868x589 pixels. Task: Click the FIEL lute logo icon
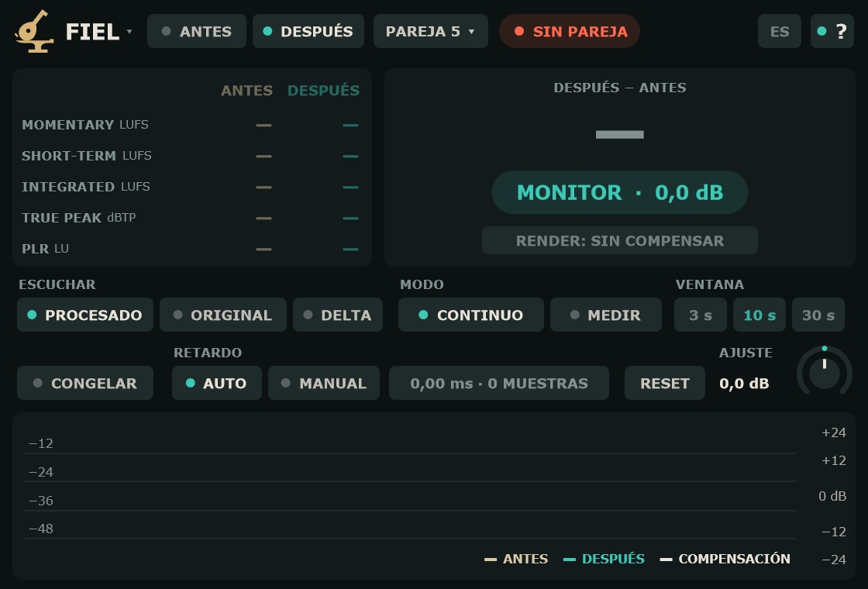click(x=34, y=31)
